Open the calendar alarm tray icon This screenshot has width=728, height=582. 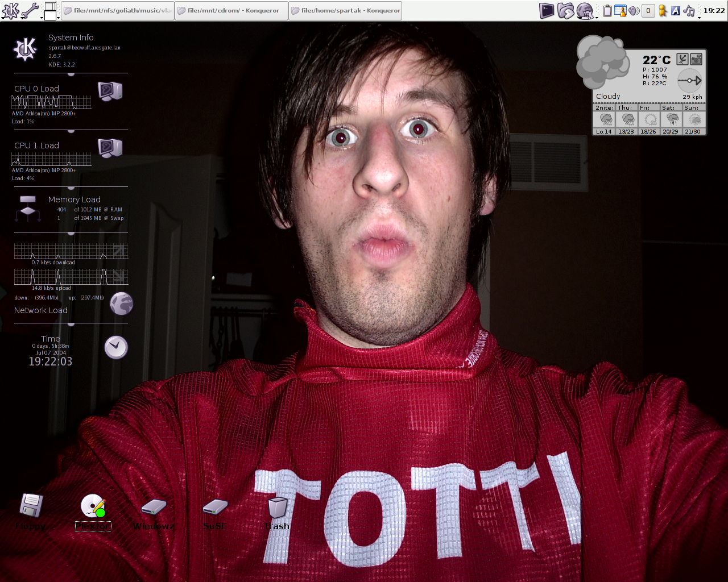[621, 10]
